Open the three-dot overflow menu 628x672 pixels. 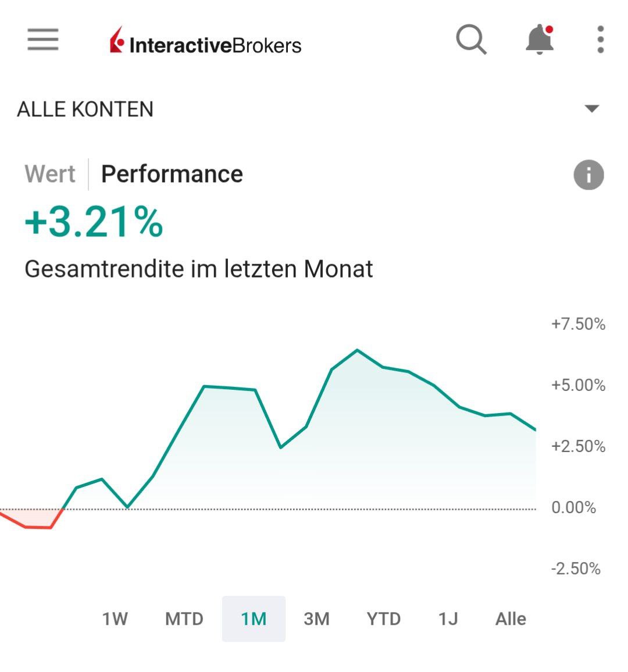(x=601, y=40)
